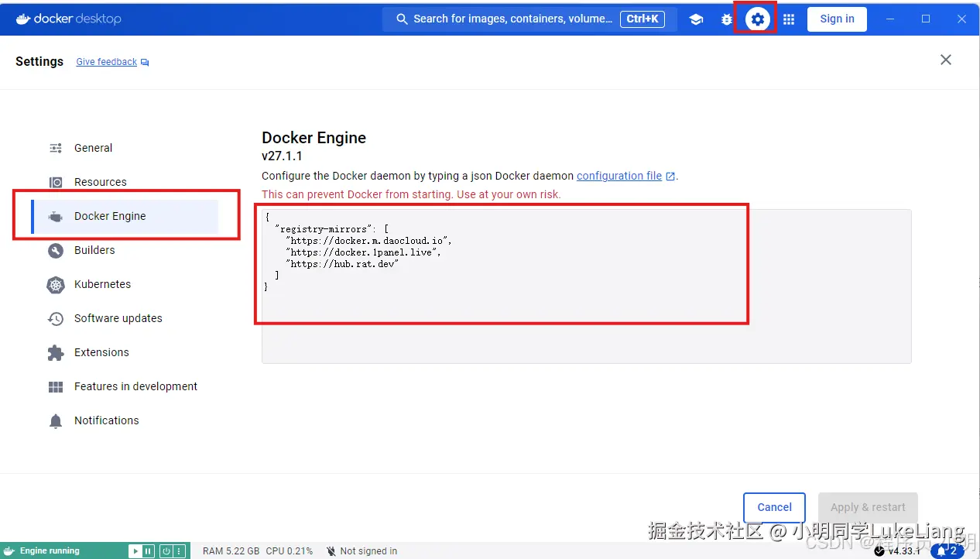
Task: Click the Docker Engine whale icon in the sidebar
Action: (x=56, y=217)
